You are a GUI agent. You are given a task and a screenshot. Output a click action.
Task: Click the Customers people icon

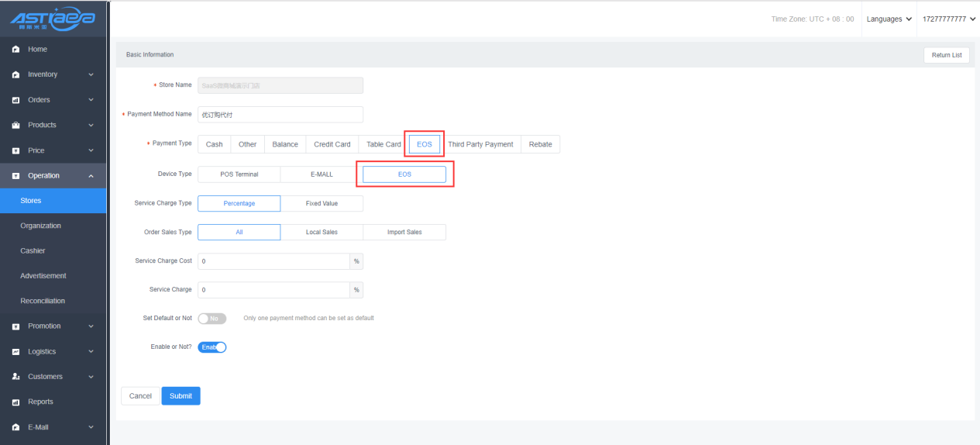tap(15, 377)
